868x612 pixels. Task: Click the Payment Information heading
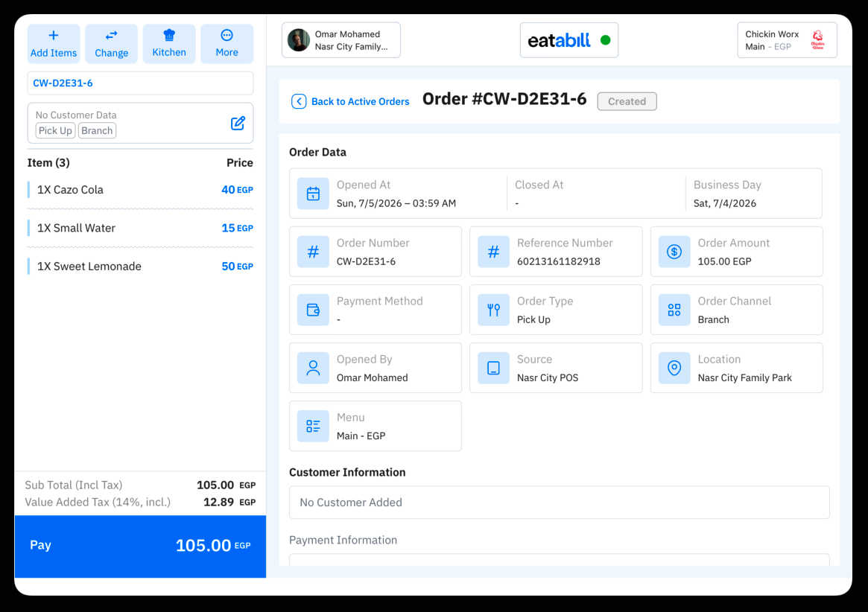pyautogui.click(x=343, y=540)
